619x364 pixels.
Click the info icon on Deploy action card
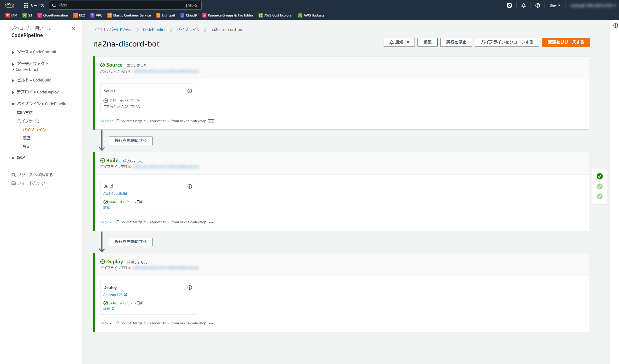pos(190,287)
